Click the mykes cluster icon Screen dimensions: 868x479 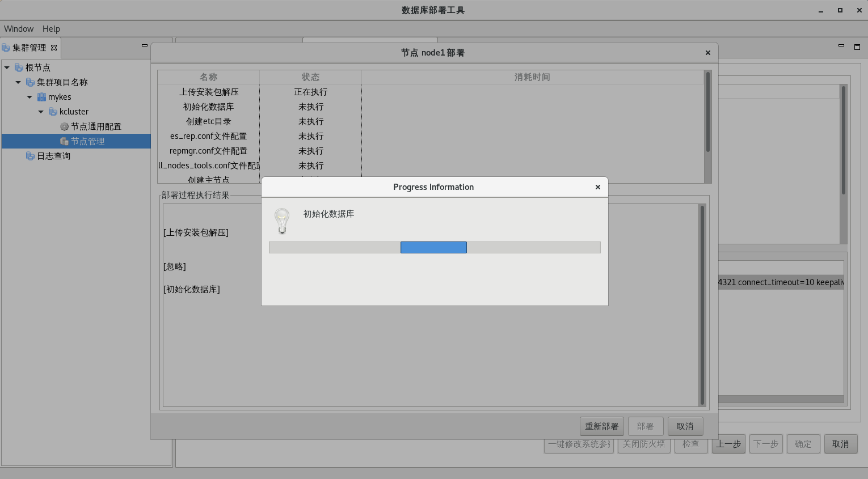[x=41, y=97]
